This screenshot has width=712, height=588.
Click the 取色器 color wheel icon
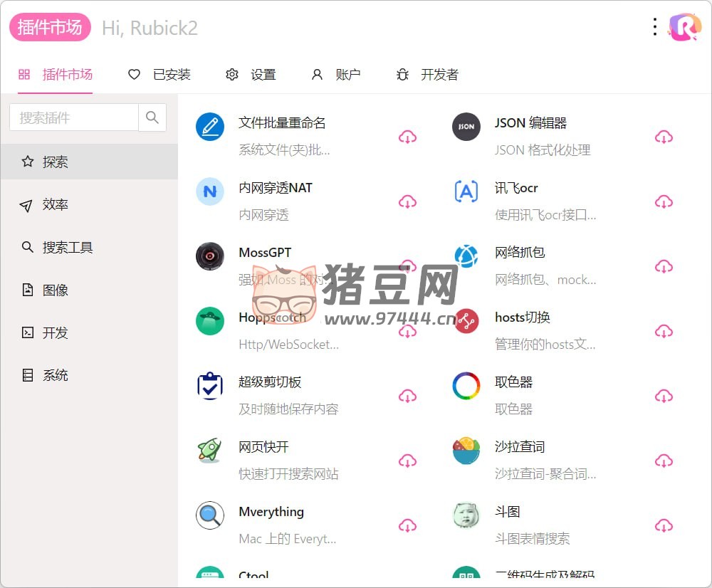(x=466, y=387)
